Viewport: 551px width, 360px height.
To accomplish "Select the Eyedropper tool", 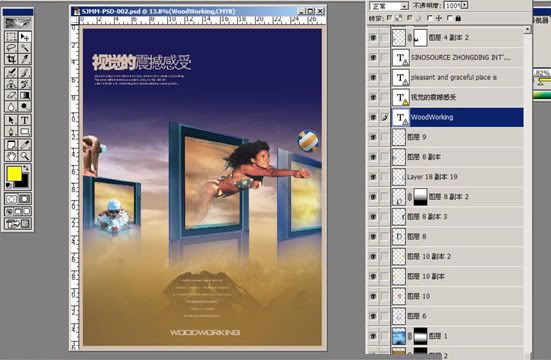I will click(25, 144).
